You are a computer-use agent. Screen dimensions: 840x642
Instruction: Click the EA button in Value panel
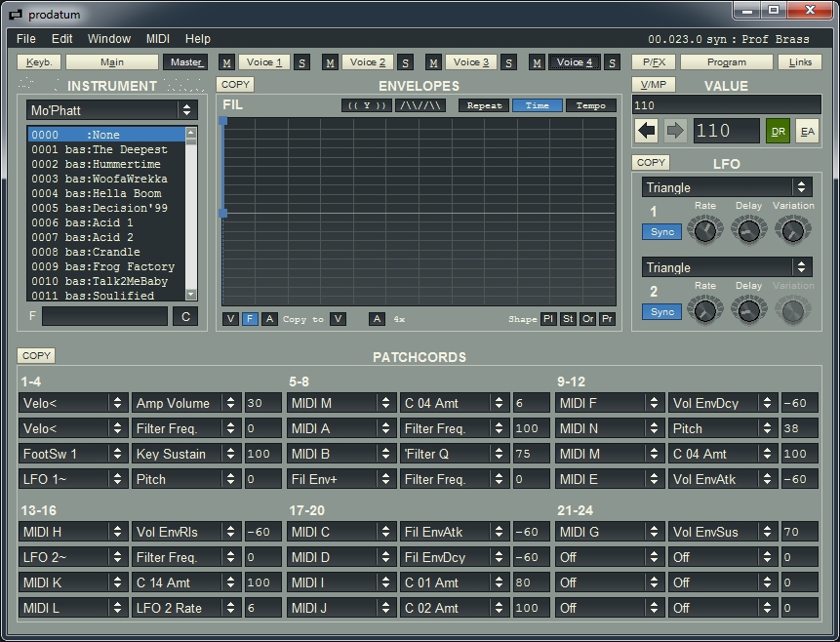[808, 132]
